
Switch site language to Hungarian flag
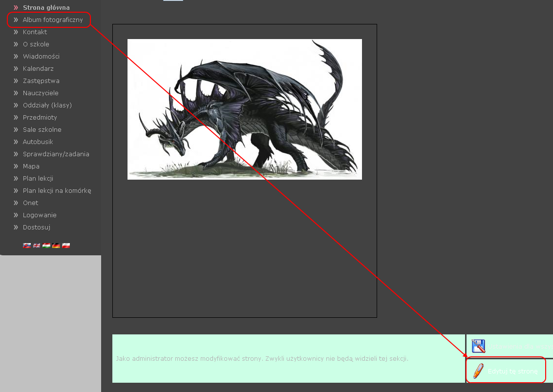tap(46, 246)
